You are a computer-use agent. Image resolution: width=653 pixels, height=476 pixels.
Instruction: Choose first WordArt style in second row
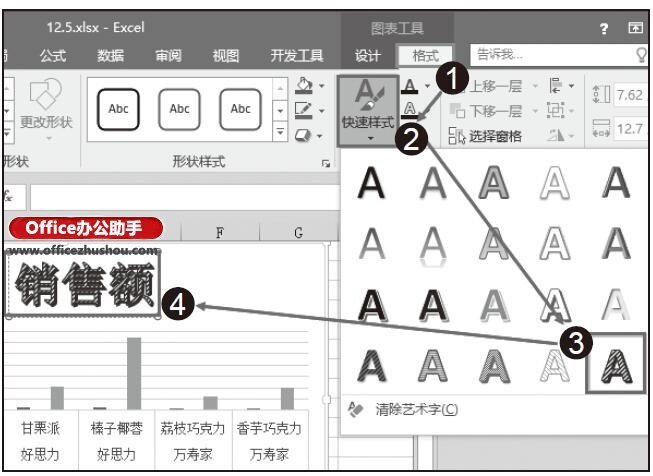point(371,243)
